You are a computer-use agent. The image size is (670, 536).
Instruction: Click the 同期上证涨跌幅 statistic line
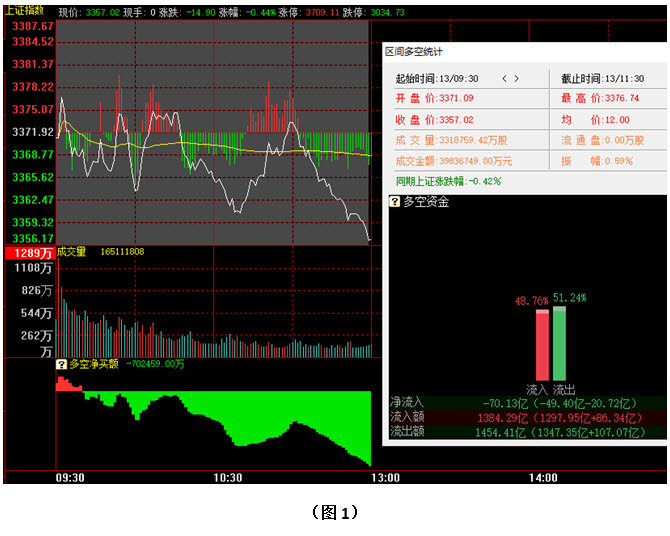click(x=449, y=181)
